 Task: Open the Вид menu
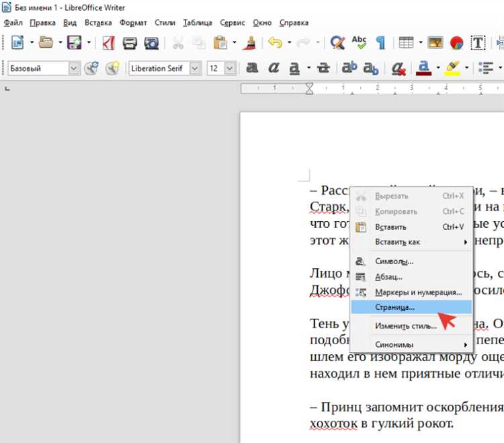tap(70, 23)
